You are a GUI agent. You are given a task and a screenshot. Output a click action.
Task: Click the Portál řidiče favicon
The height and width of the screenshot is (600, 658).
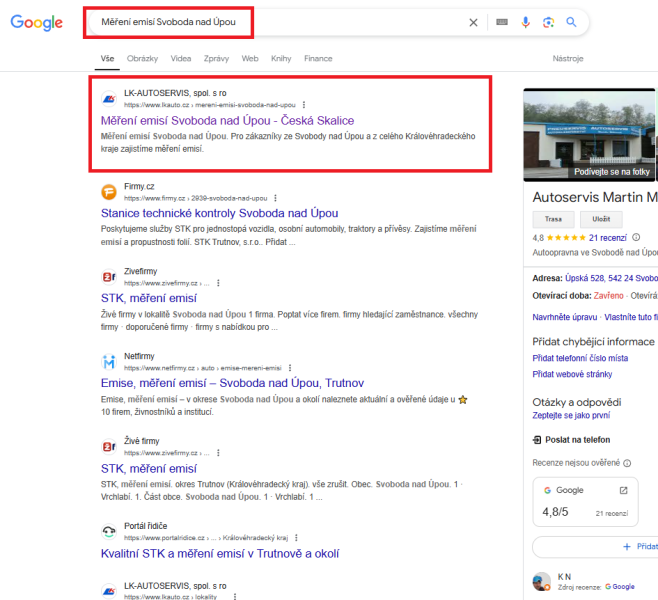click(109, 532)
